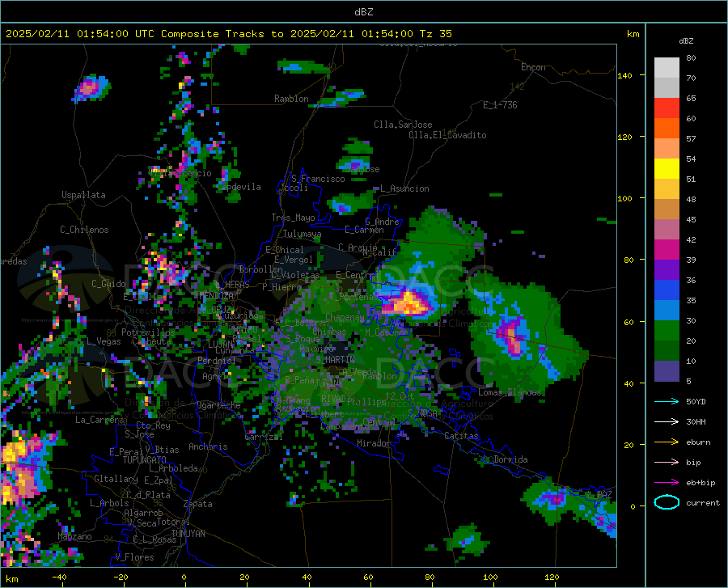The width and height of the screenshot is (728, 588).
Task: Click the cyan 'current' ellipse legend icon
Action: coord(667,502)
